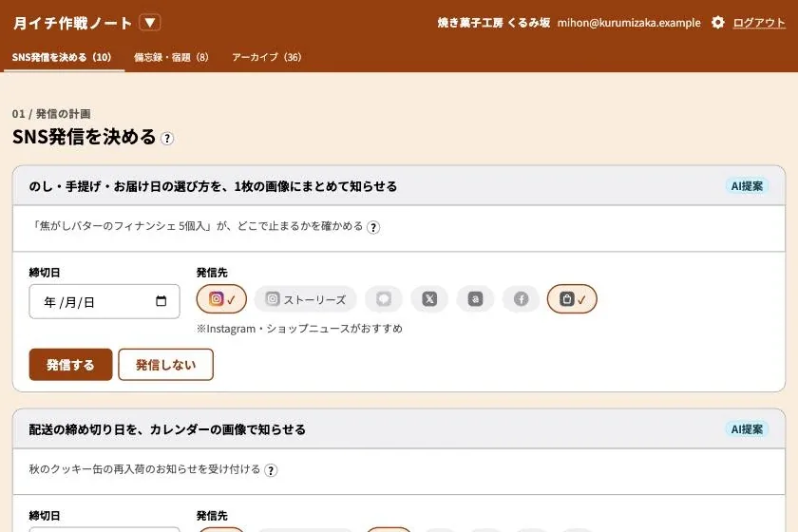Click the 発信する button
798x532 pixels.
tap(70, 365)
